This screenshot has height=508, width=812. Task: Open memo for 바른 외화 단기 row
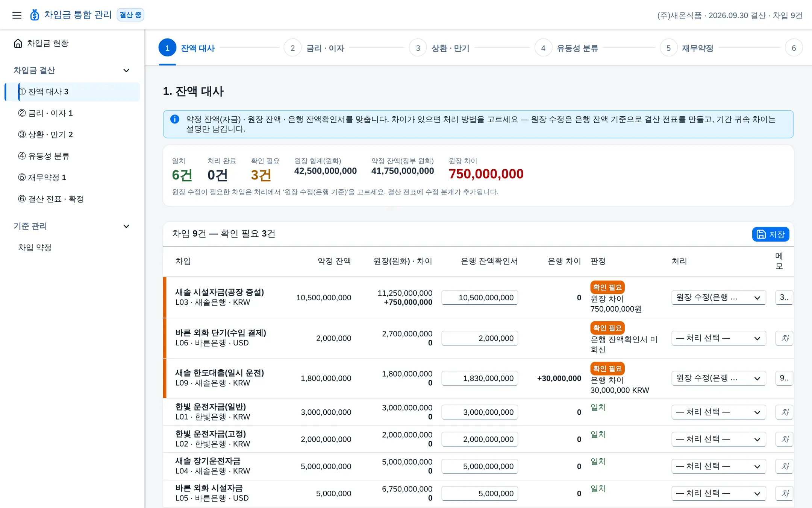tap(784, 338)
